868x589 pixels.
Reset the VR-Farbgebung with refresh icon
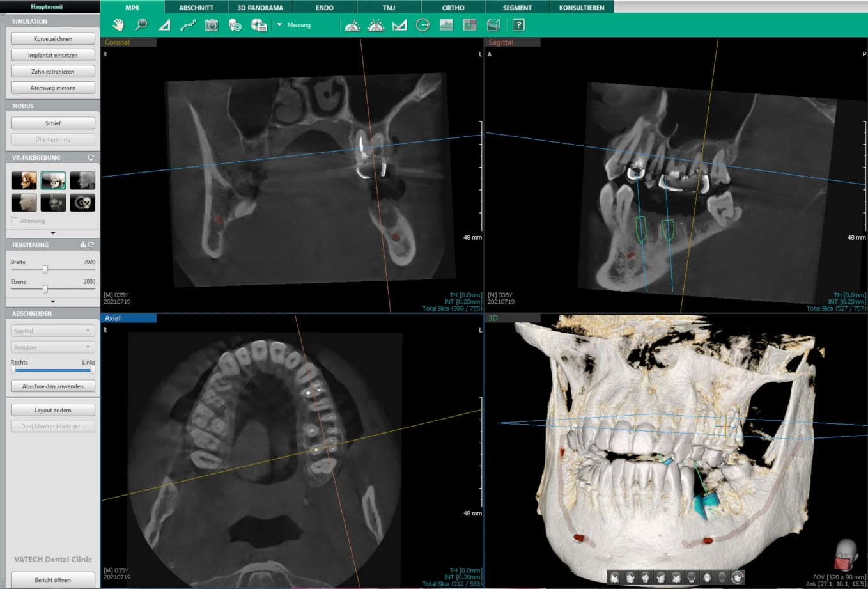click(x=91, y=157)
